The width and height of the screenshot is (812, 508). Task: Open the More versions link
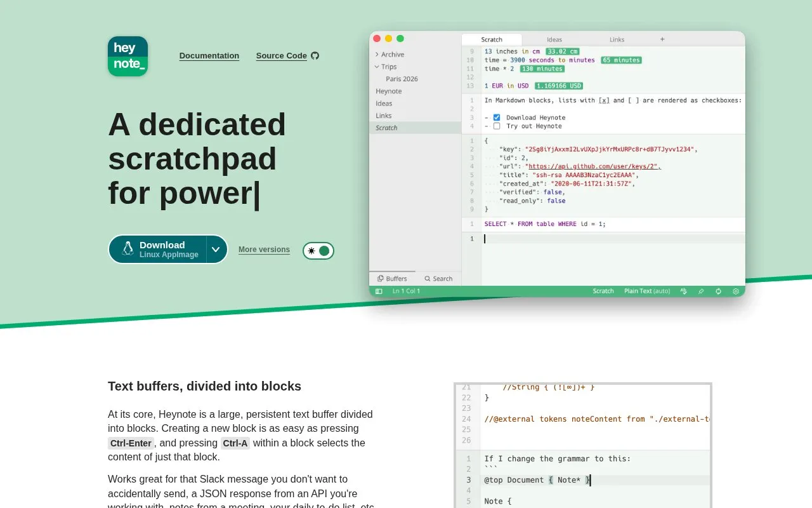[x=264, y=250]
